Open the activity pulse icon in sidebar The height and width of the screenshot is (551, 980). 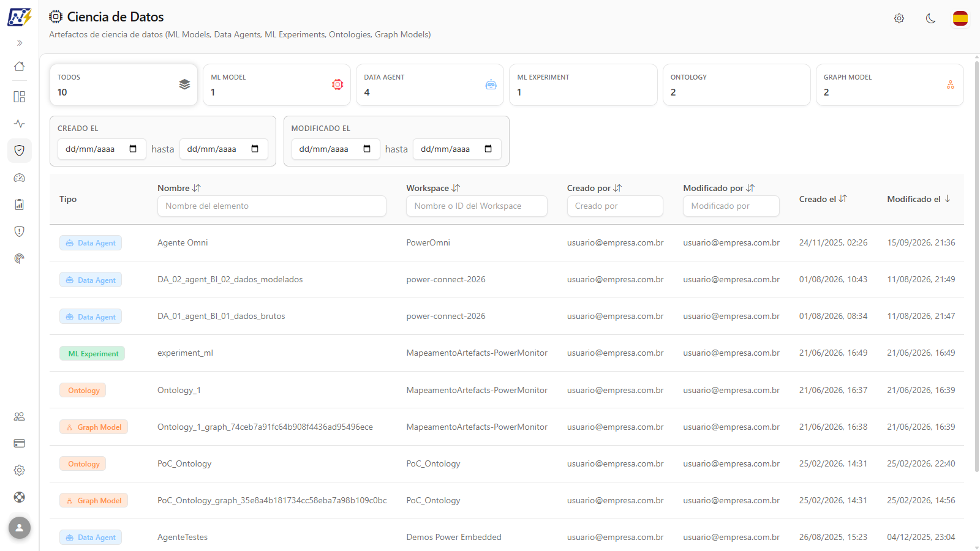click(20, 124)
